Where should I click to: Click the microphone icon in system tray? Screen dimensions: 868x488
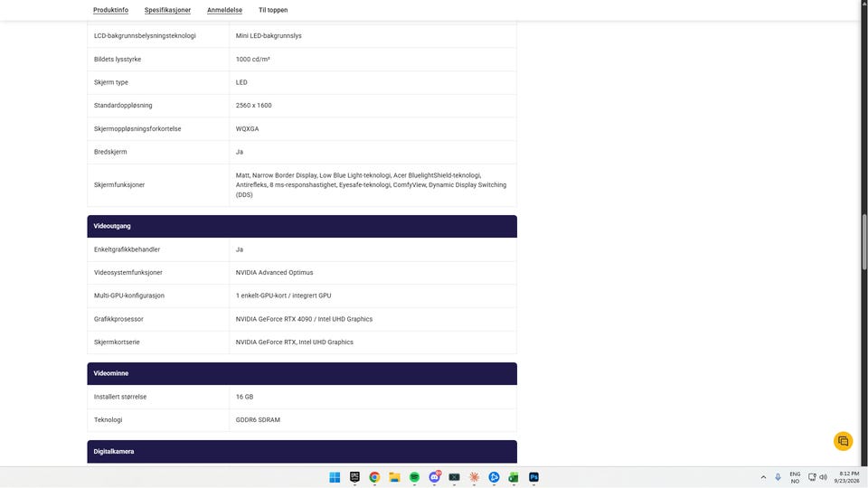coord(778,477)
